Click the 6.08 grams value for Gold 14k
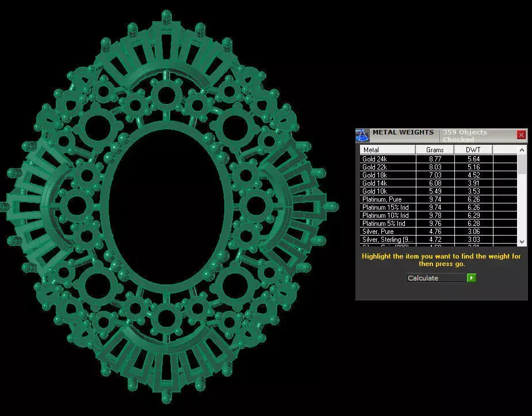The width and height of the screenshot is (532, 416). click(x=435, y=183)
